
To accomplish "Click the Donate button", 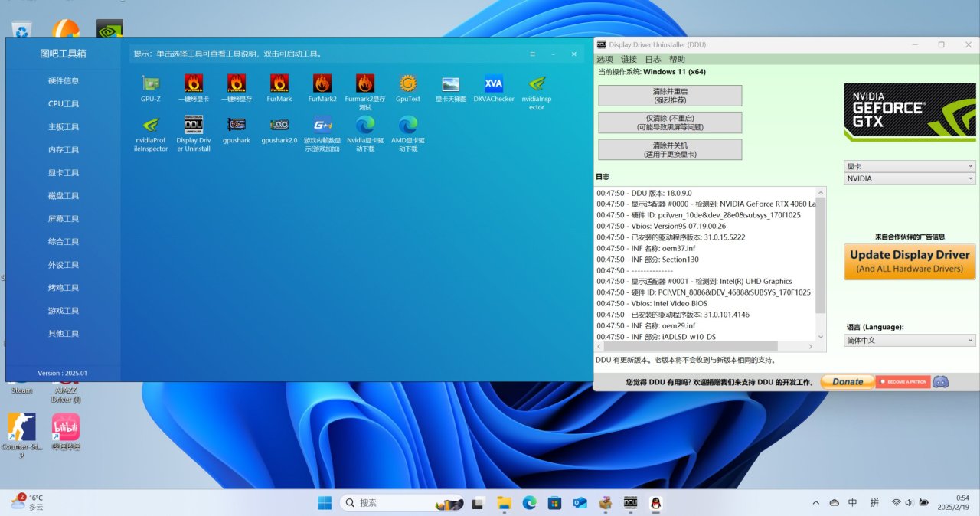I will coord(847,381).
